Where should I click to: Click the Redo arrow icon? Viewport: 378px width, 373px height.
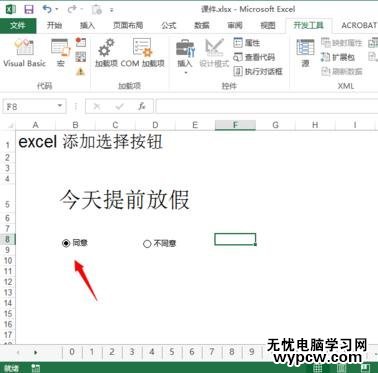coord(72,9)
